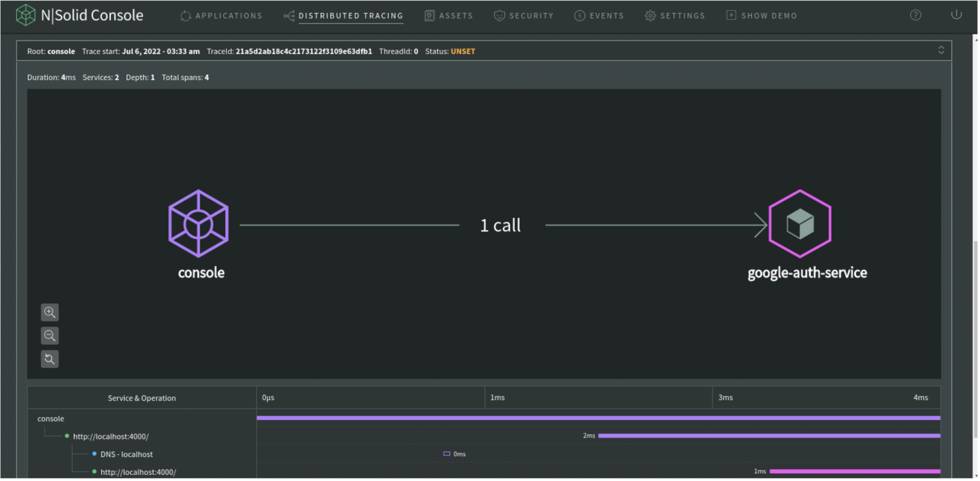Screen dimensions: 980x481
Task: Click the N|Solid Console logo
Action: [x=80, y=15]
